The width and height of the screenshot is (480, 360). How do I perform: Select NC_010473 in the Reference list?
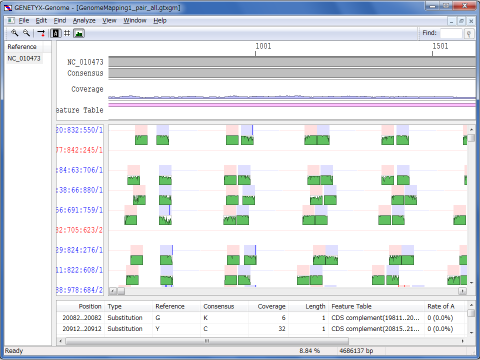click(x=24, y=59)
